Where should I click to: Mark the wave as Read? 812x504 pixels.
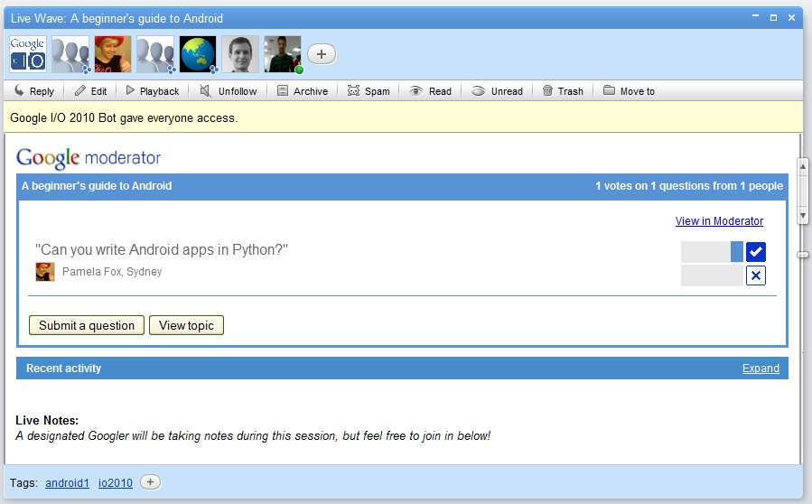430,91
